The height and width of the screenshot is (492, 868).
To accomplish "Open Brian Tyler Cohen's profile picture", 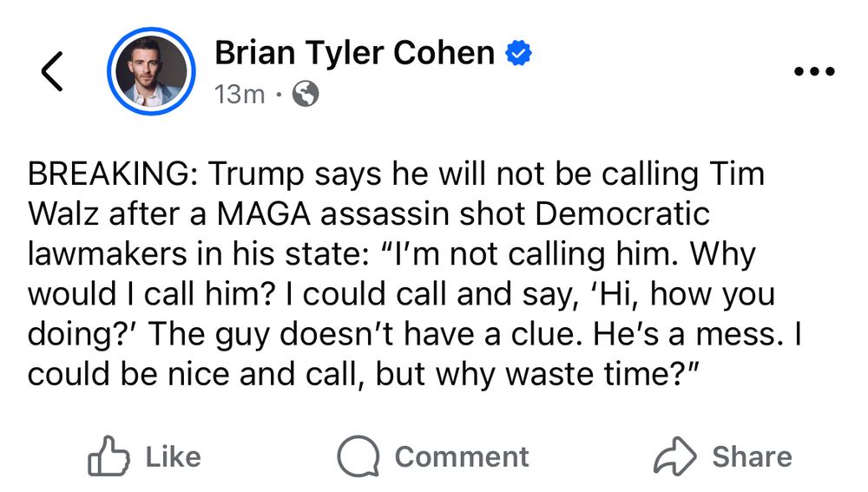I will pyautogui.click(x=151, y=71).
